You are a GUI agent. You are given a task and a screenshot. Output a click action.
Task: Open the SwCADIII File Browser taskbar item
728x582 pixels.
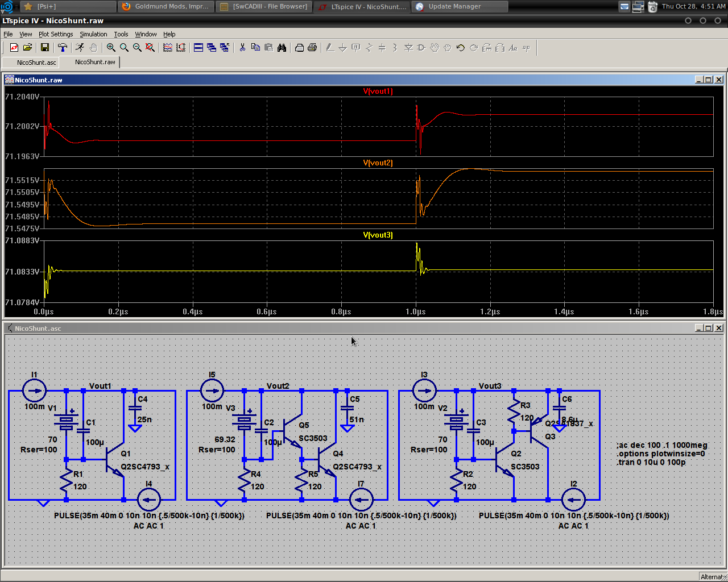click(x=264, y=6)
